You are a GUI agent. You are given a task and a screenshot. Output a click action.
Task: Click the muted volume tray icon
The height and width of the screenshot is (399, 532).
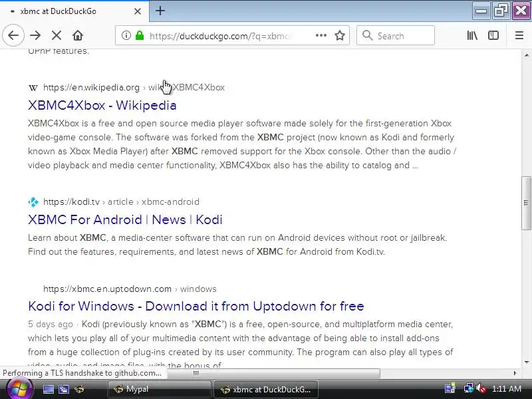[480, 388]
